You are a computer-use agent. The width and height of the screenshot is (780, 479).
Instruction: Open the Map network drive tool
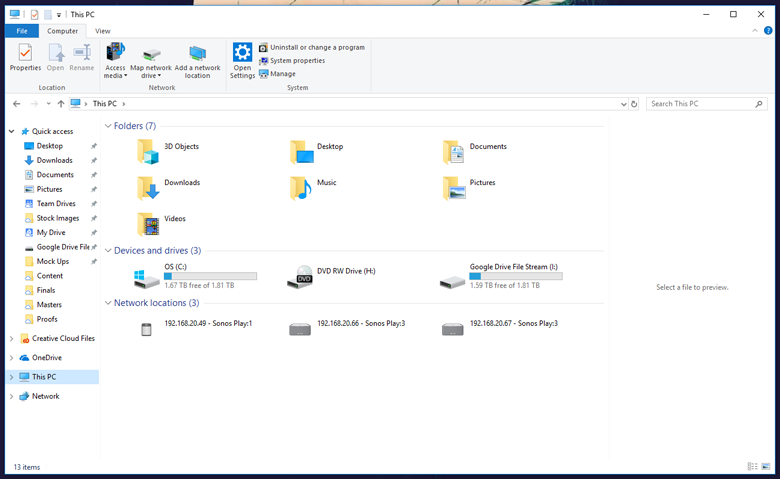(151, 59)
